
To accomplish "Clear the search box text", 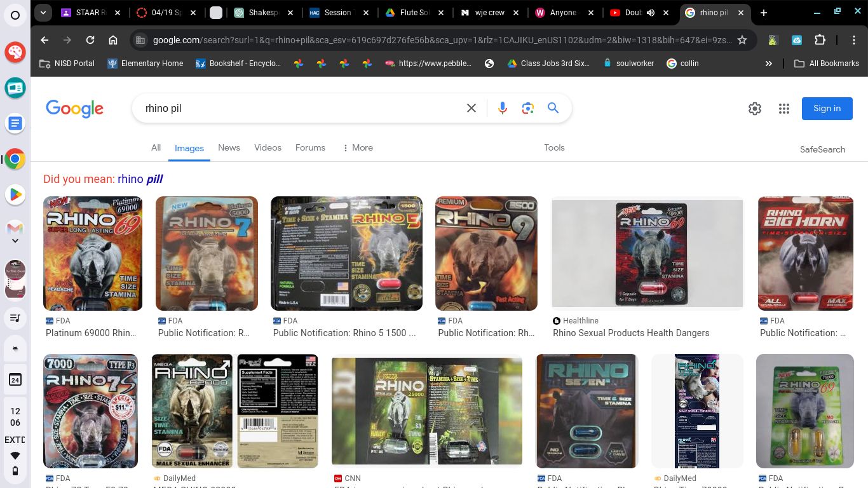I will click(471, 109).
